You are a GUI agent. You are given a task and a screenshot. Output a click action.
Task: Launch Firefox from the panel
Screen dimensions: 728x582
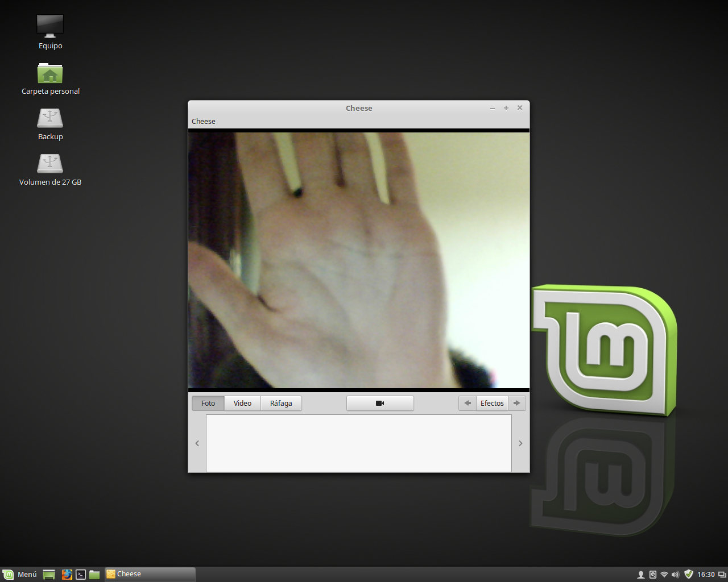67,575
